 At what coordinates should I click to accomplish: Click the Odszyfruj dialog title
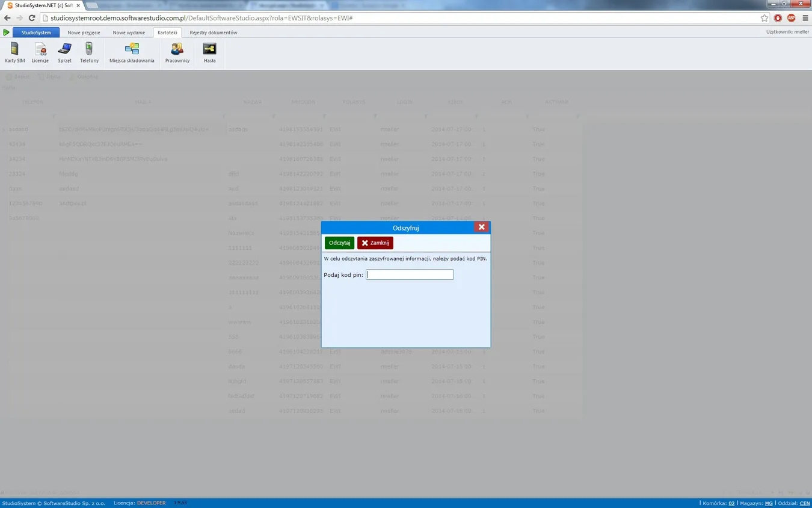point(405,228)
